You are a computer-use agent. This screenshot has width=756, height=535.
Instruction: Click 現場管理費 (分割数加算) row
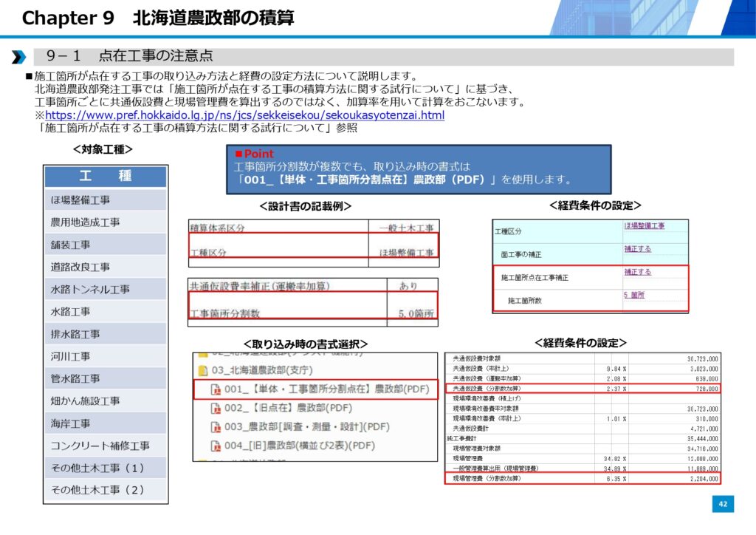(583, 479)
